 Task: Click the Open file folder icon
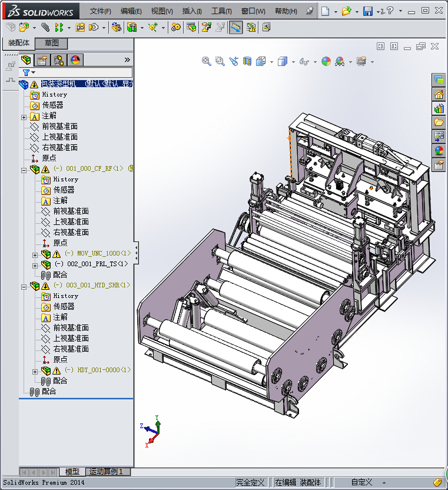[346, 11]
